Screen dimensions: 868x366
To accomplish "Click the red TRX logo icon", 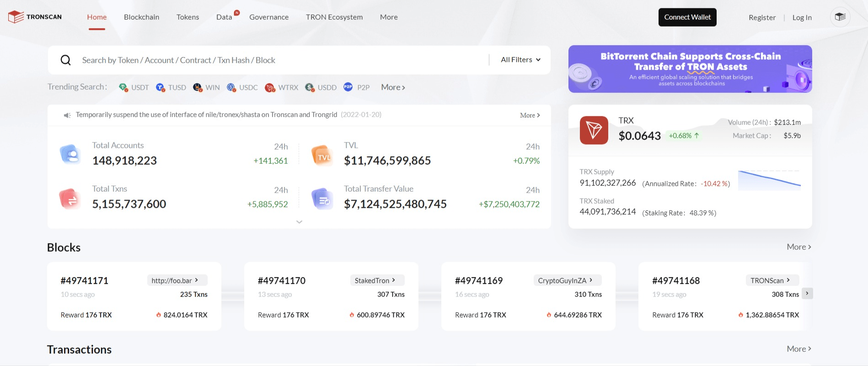I will coord(594,130).
